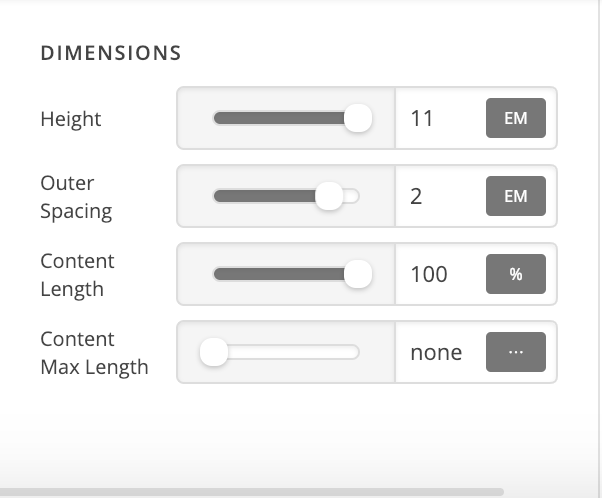Change the Height unit via EM button
This screenshot has height=498, width=602.
pos(515,119)
